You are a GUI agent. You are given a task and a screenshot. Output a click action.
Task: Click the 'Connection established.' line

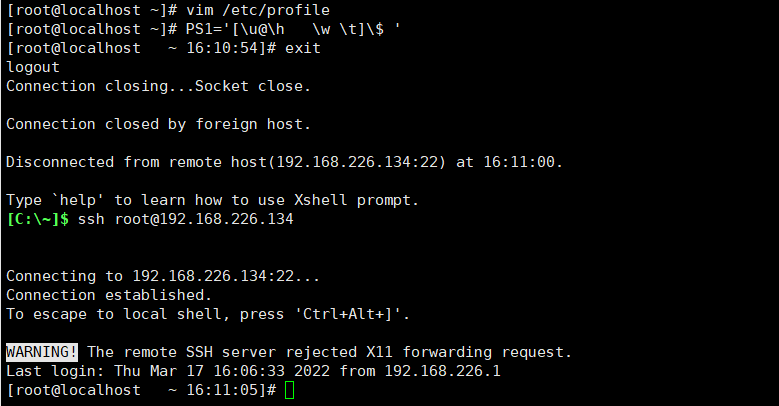(109, 295)
